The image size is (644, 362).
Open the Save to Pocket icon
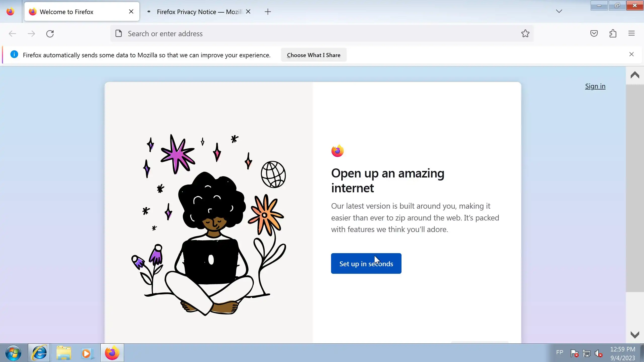point(594,33)
